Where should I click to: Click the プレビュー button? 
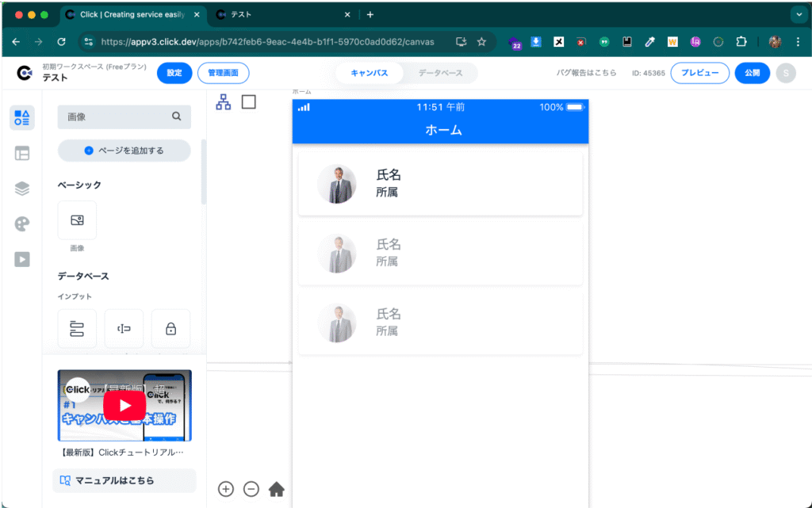point(699,73)
